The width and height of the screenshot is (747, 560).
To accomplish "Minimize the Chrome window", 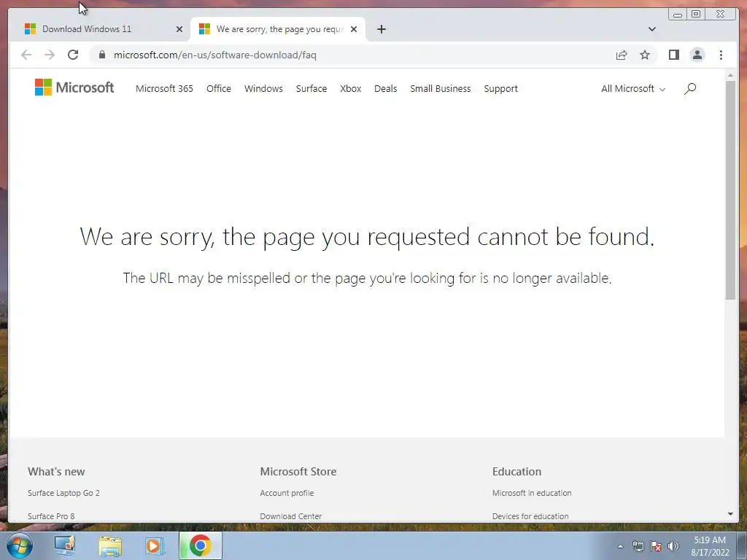I will pyautogui.click(x=678, y=15).
